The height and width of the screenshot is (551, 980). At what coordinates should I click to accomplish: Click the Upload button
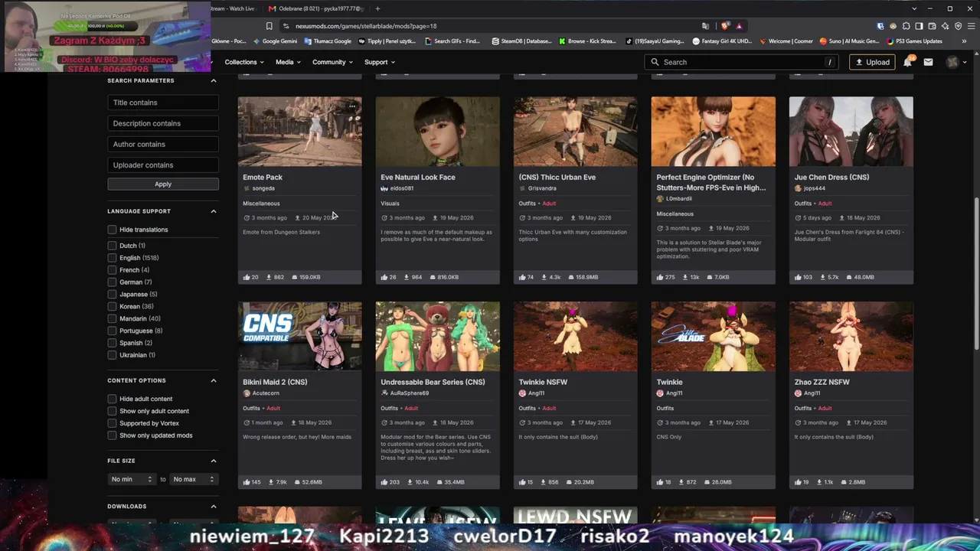[x=872, y=62]
